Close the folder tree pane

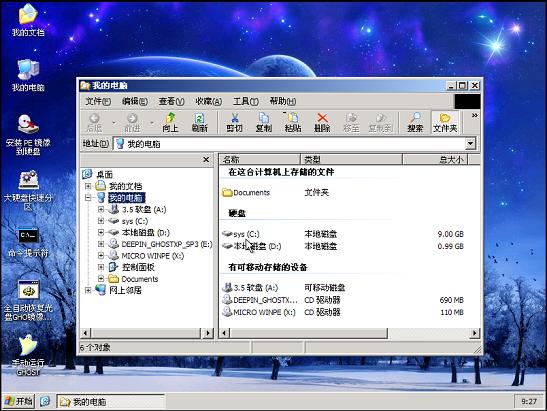click(206, 159)
